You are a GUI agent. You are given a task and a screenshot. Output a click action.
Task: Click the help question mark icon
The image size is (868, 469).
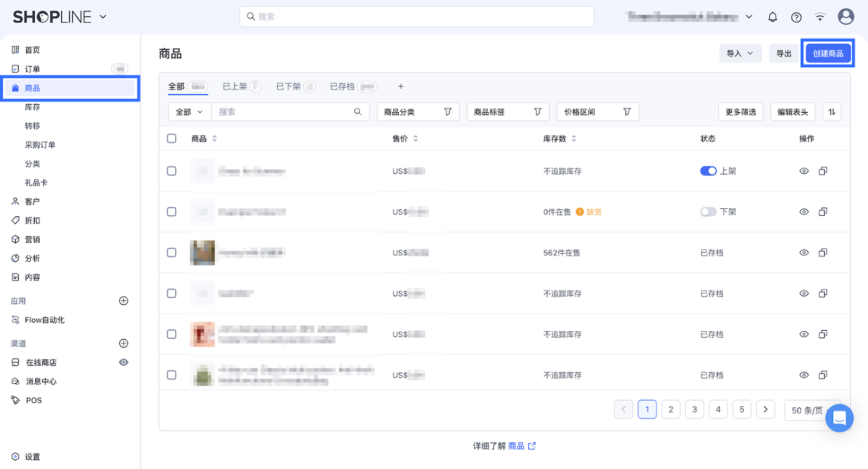pos(796,17)
